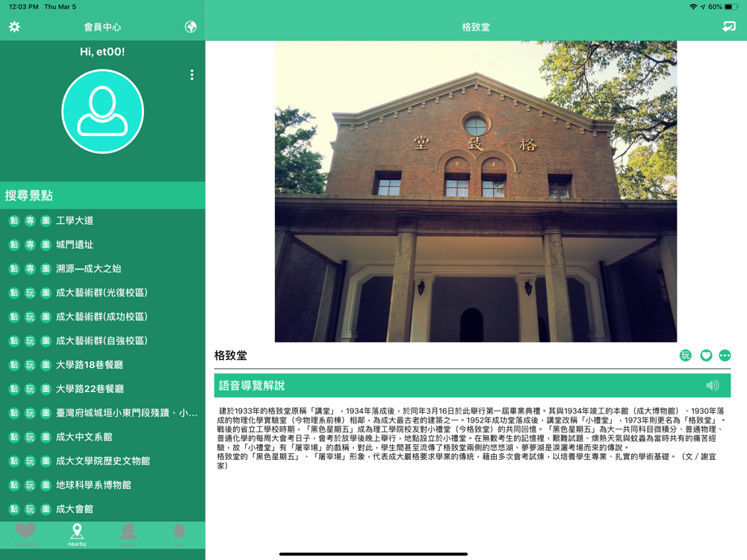Favorite 格致堂 with the heart icon
747x560 pixels.
tap(706, 355)
